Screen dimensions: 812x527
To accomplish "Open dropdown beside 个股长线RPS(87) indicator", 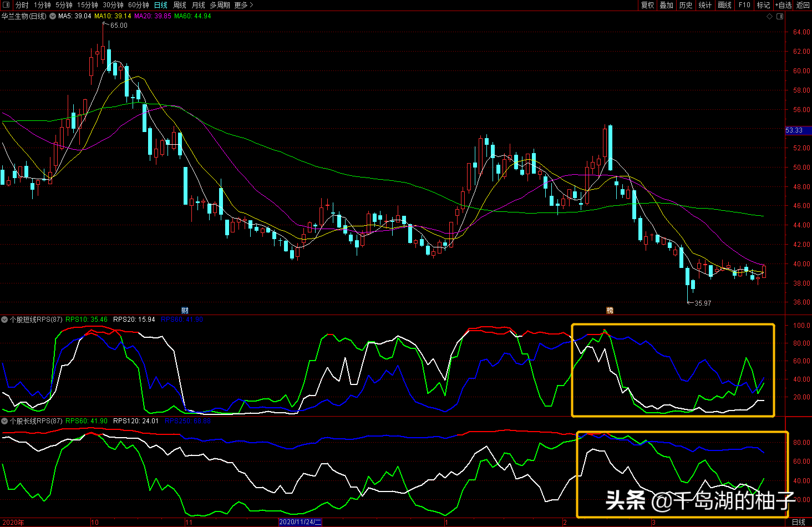I will pyautogui.click(x=4, y=421).
